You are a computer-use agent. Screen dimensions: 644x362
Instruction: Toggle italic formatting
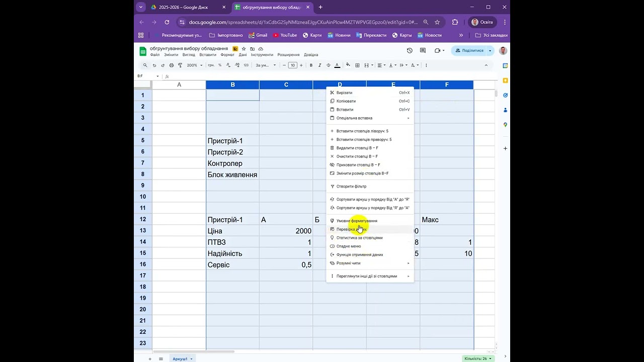319,65
